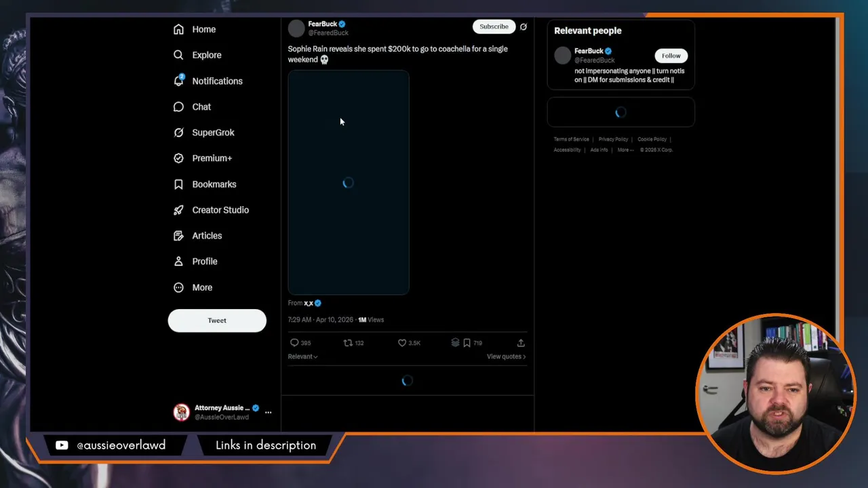Screen dimensions: 868x488
Task: Click the Relevant people heading
Action: point(587,30)
